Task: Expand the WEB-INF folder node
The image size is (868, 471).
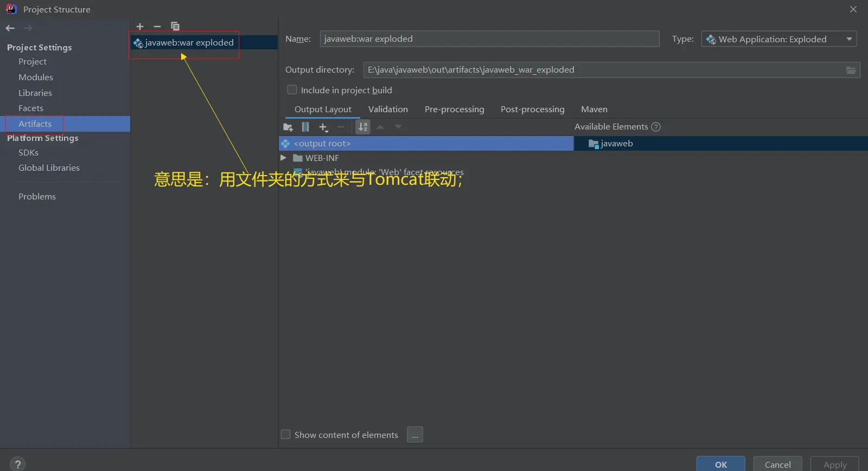Action: [283, 158]
